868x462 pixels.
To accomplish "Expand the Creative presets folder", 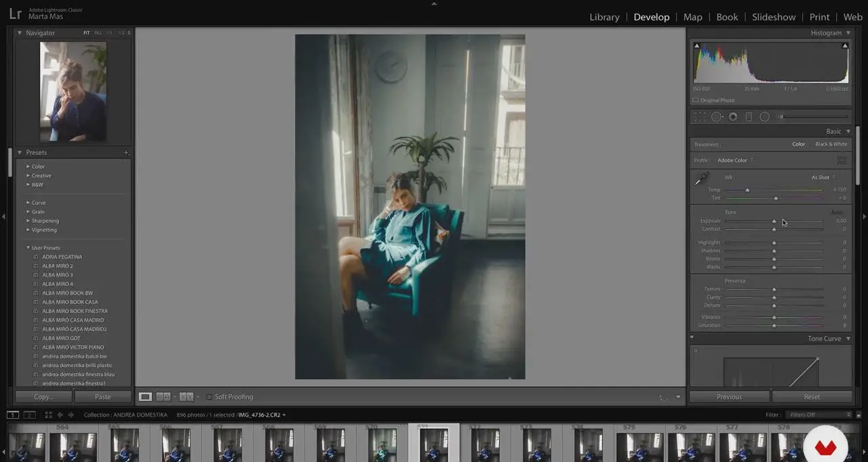I will [28, 175].
